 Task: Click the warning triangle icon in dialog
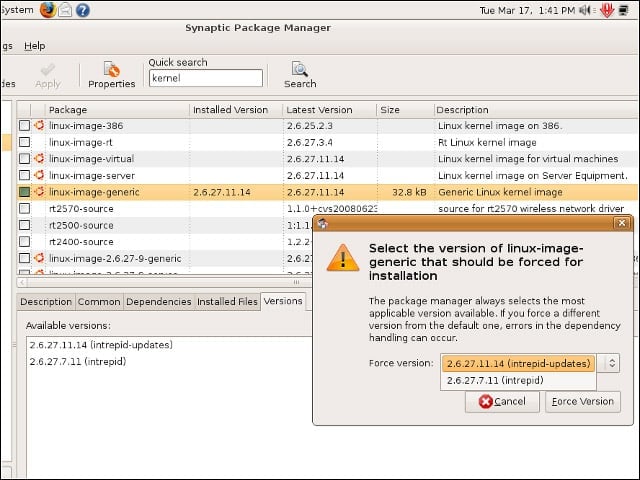pos(343,258)
